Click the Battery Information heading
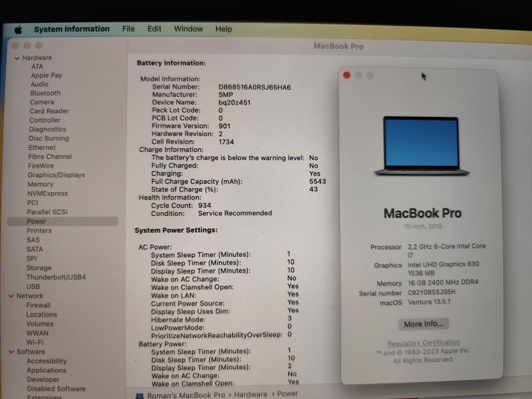This screenshot has height=399, width=532. [171, 63]
